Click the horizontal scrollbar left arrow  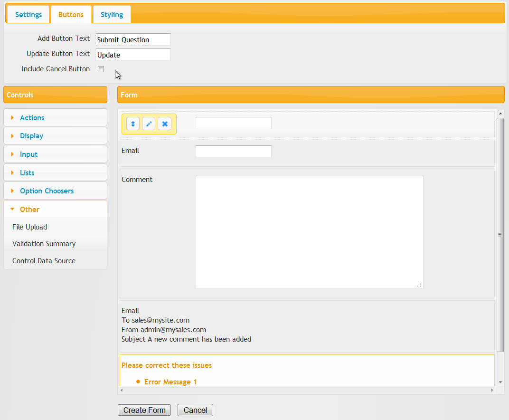pos(122,390)
